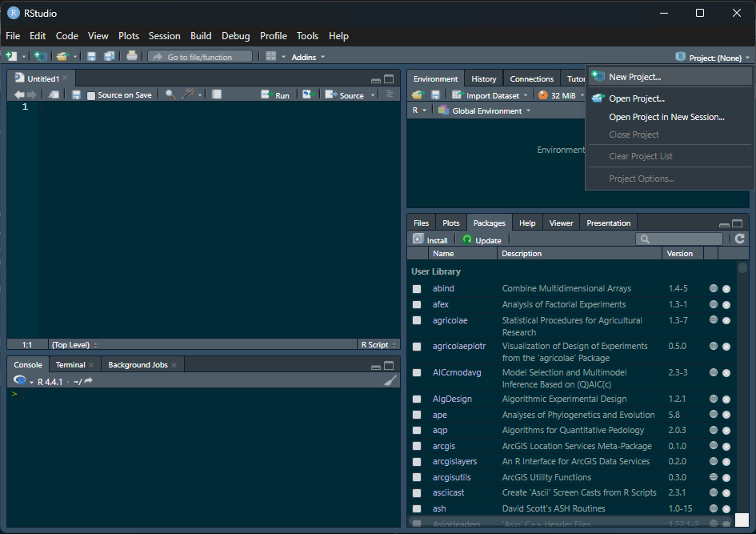Clear console with the broom icon

tap(390, 381)
